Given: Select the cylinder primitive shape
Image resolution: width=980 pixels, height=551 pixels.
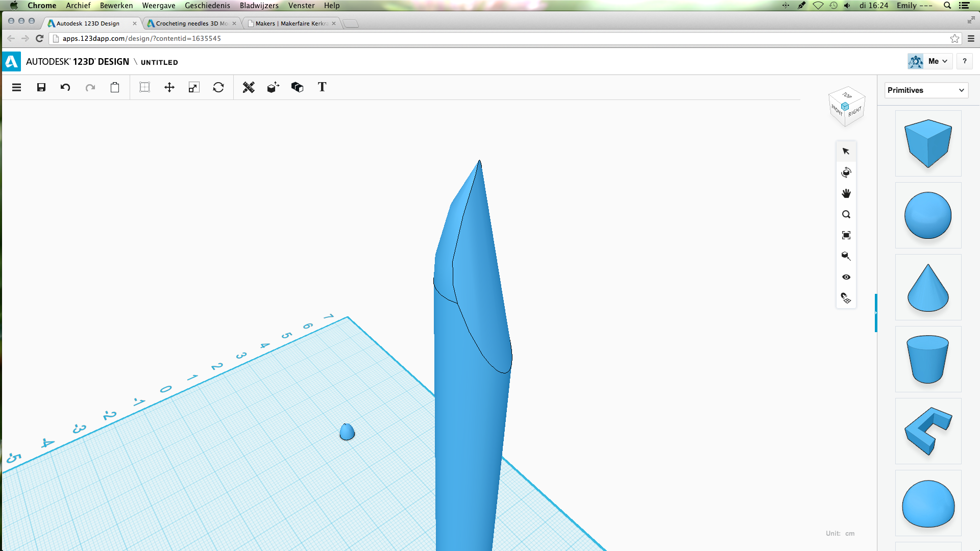Looking at the screenshot, I should coord(927,359).
